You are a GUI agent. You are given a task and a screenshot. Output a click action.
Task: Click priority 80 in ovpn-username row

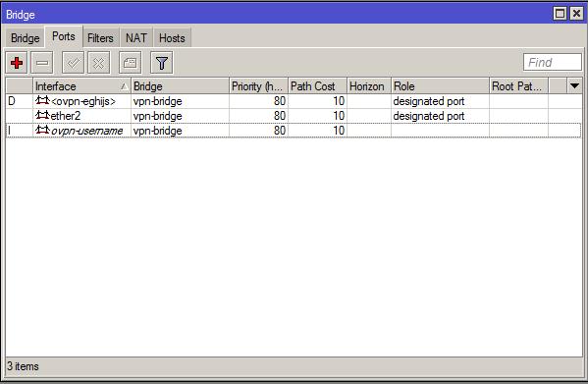coord(280,130)
